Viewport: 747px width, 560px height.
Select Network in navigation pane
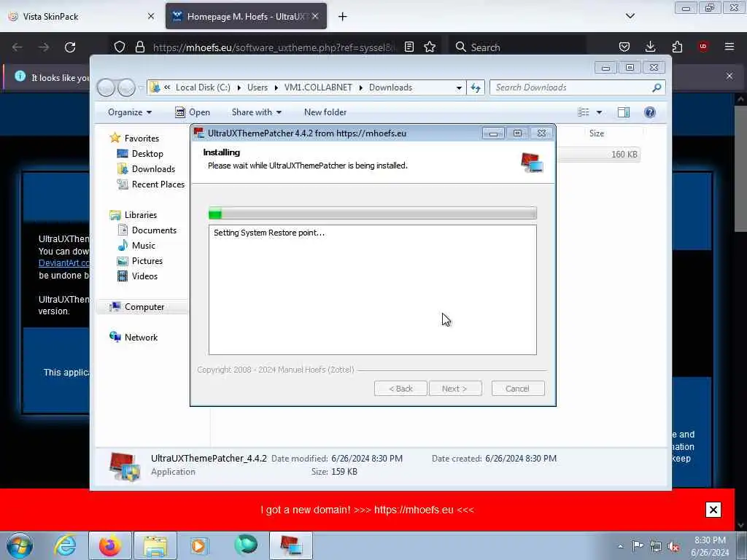coord(134,338)
